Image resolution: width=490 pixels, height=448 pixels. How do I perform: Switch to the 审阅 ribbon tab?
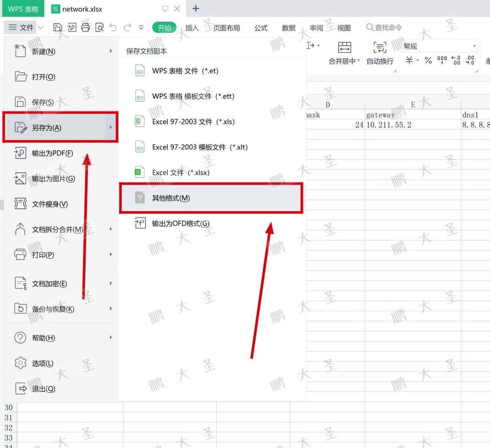(x=317, y=28)
